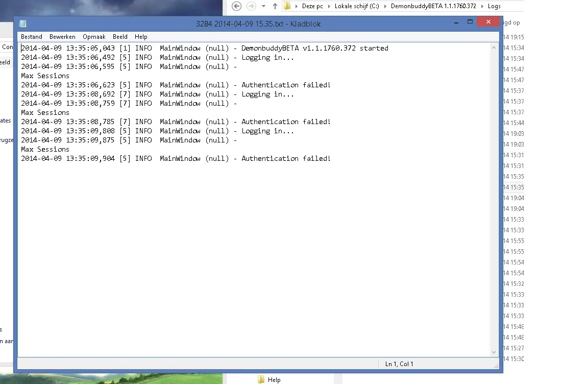The width and height of the screenshot is (588, 384).
Task: Open the Bestand menu
Action: click(x=32, y=37)
